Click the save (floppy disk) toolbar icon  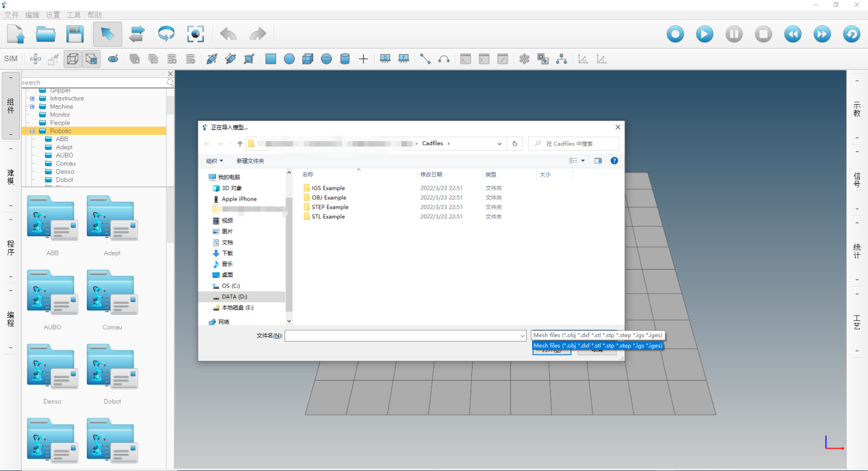click(x=75, y=34)
